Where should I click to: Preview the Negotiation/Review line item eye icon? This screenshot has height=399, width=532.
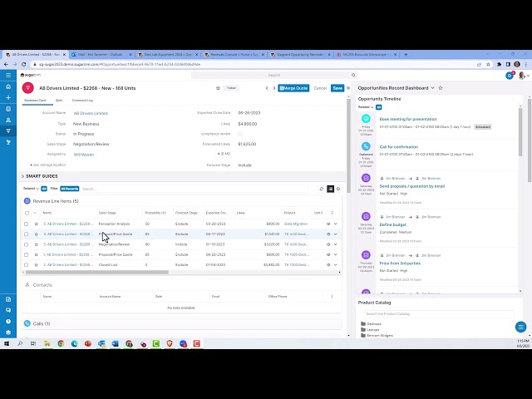coord(328,244)
